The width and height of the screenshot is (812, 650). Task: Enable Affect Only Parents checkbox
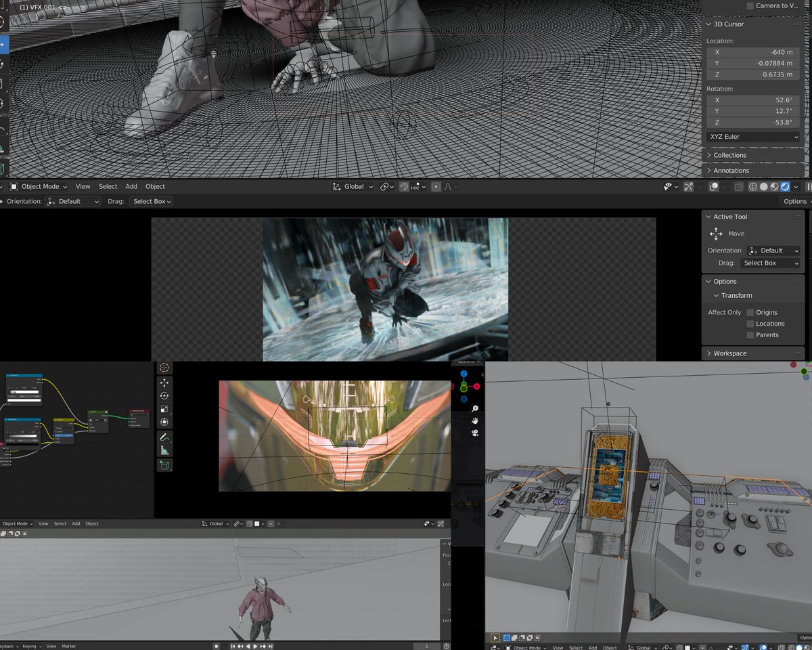[x=750, y=334]
